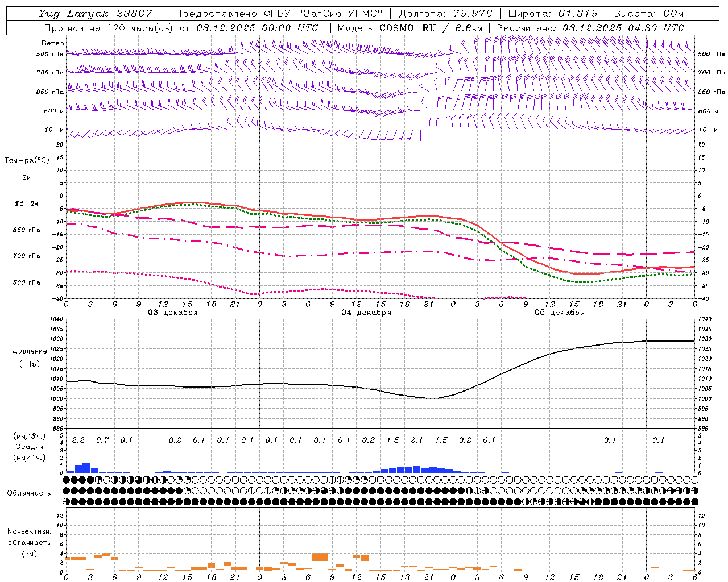Click the 'Осадки' precipitation label
This screenshot has width=728, height=582.
(x=30, y=447)
